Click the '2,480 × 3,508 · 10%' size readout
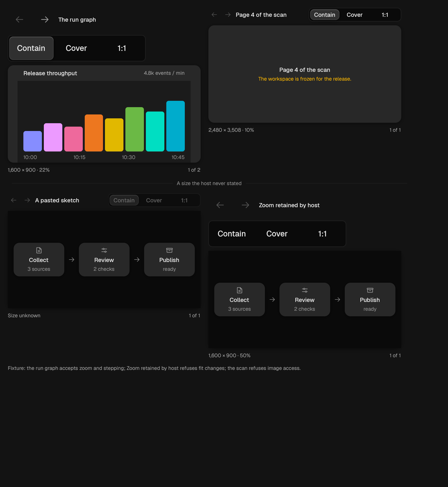 (231, 130)
